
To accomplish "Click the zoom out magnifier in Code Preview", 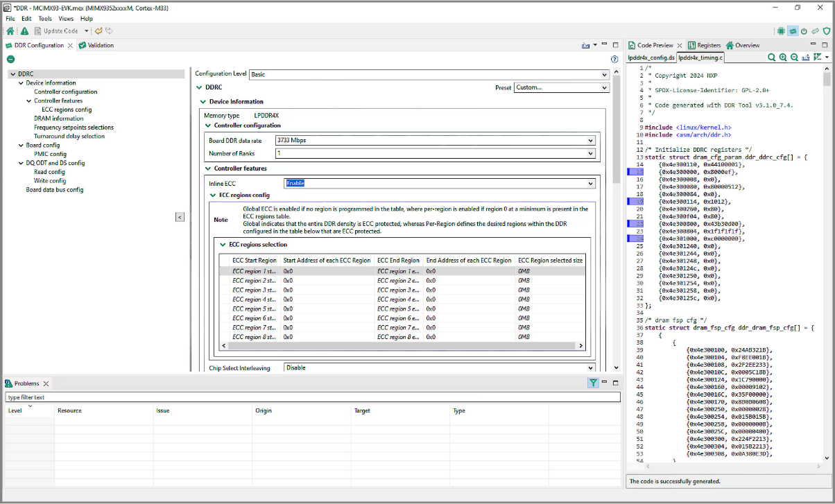I will pos(794,57).
